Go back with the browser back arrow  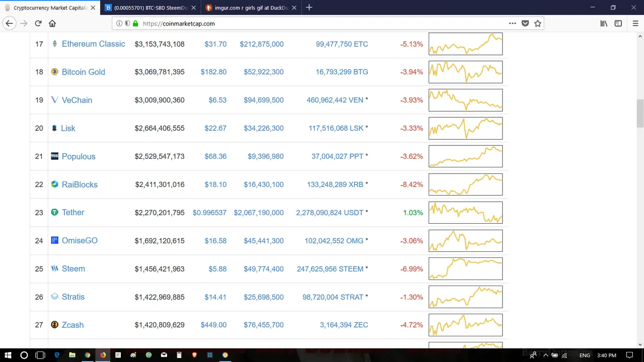click(9, 23)
